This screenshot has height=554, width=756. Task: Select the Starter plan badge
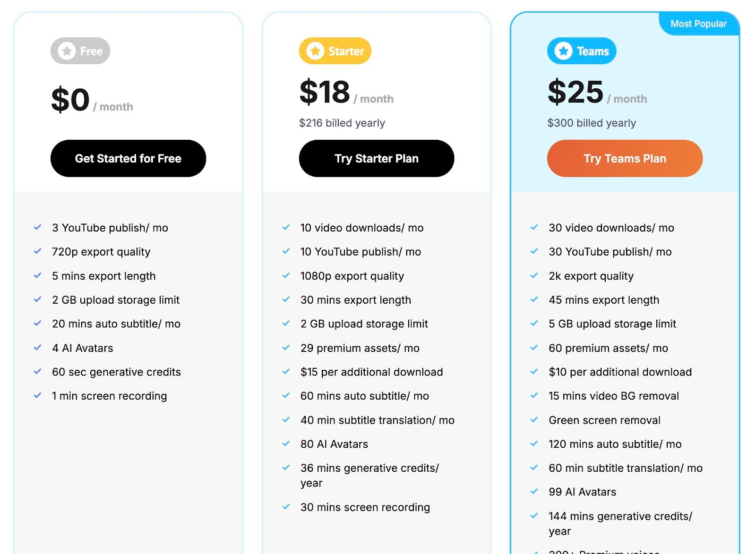pyautogui.click(x=335, y=51)
